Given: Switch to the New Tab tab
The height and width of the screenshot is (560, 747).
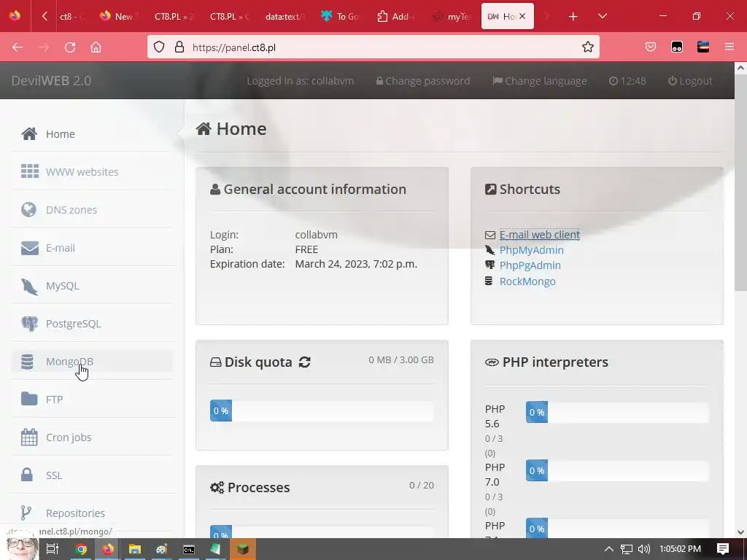Looking at the screenshot, I should click(x=118, y=17).
